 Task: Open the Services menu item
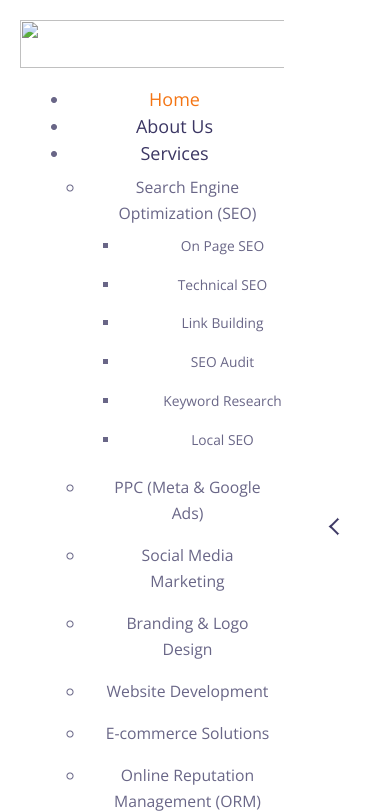point(174,153)
